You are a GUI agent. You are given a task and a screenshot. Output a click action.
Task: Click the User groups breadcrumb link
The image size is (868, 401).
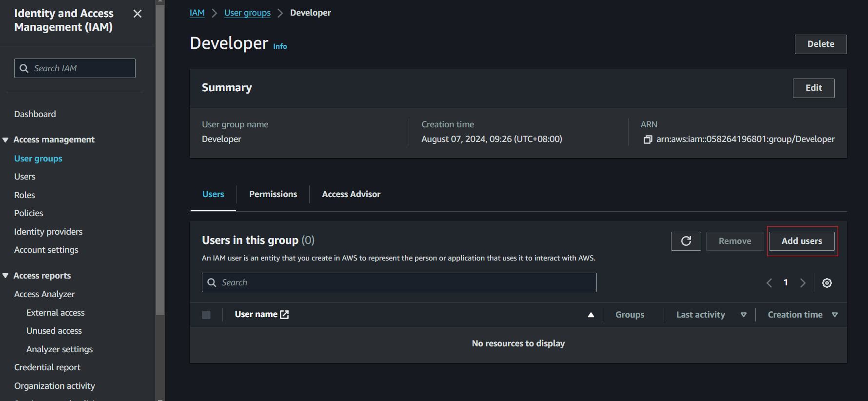point(247,13)
